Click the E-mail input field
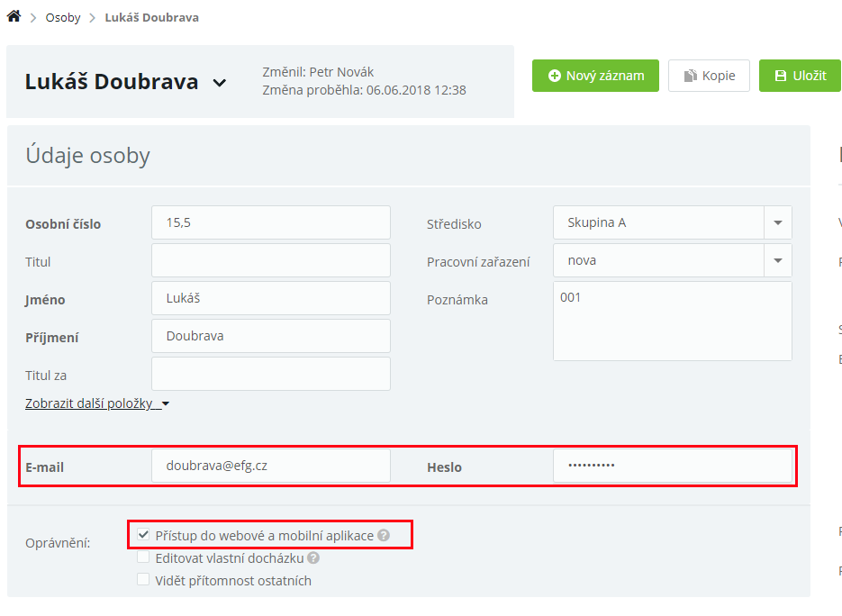 270,466
